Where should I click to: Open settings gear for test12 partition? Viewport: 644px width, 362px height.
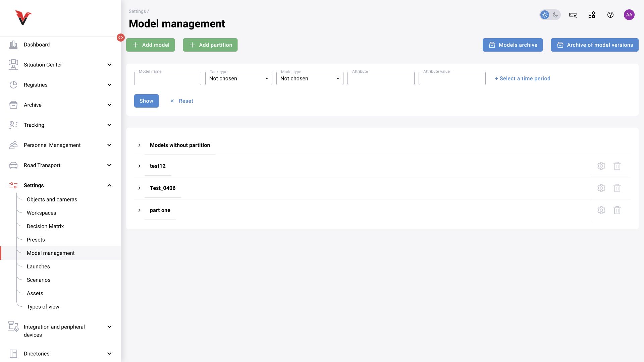coord(601,166)
